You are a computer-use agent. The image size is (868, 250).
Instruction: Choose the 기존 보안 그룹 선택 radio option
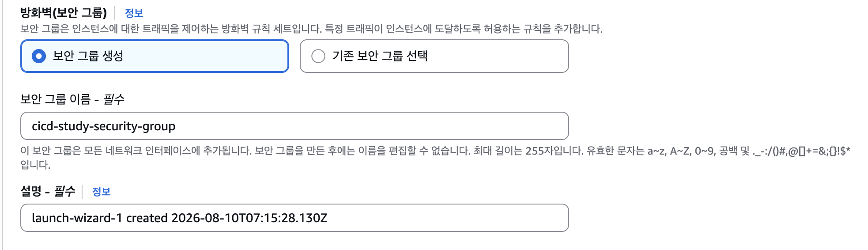click(318, 56)
